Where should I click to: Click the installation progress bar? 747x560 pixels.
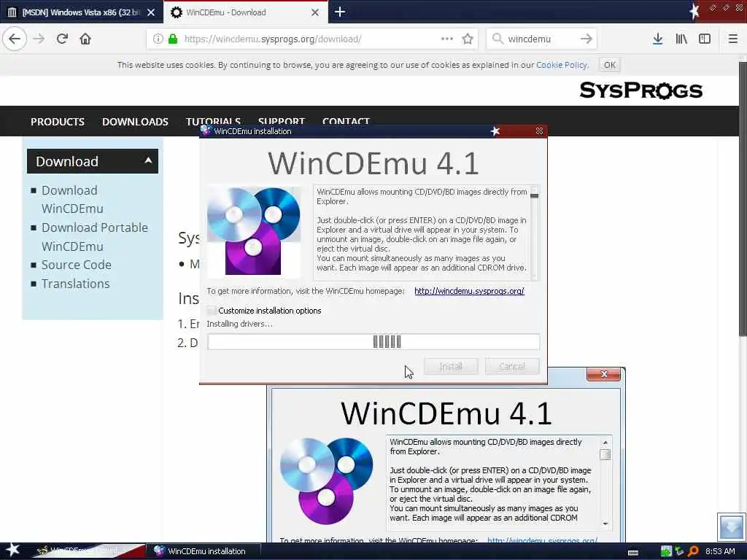373,341
